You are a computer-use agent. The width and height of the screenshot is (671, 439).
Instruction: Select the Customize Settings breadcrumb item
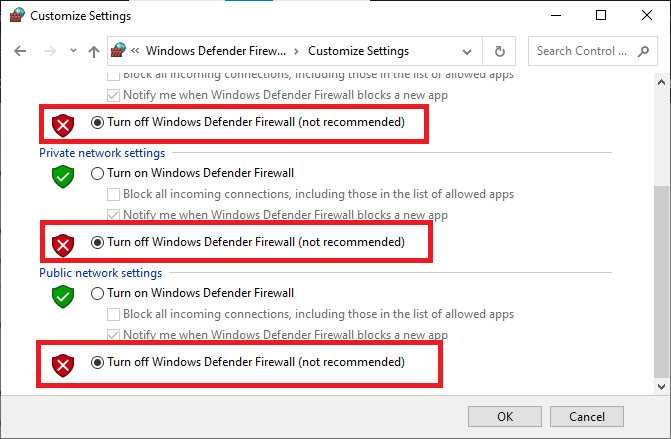point(358,51)
